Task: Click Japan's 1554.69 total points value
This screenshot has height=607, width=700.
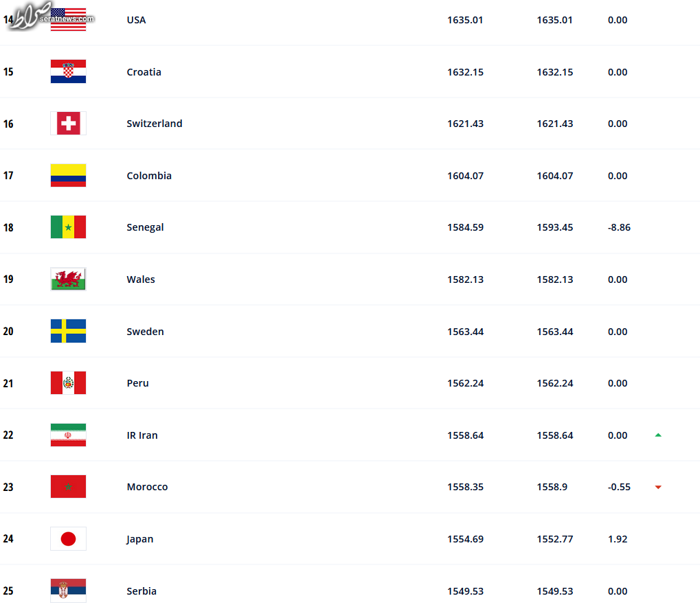Action: pyautogui.click(x=465, y=539)
